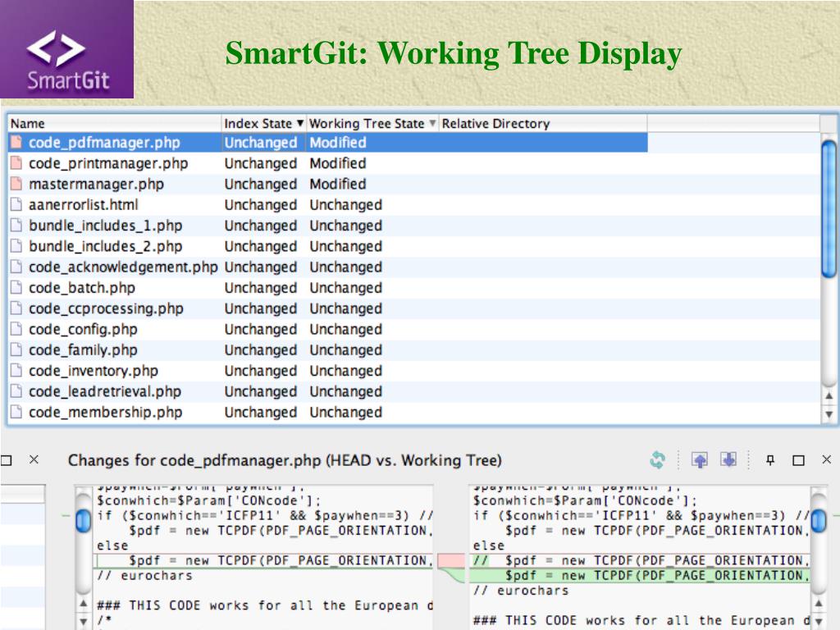Viewport: 840px width, 630px height.
Task: Click file icon of mastermanager.php
Action: [x=16, y=184]
